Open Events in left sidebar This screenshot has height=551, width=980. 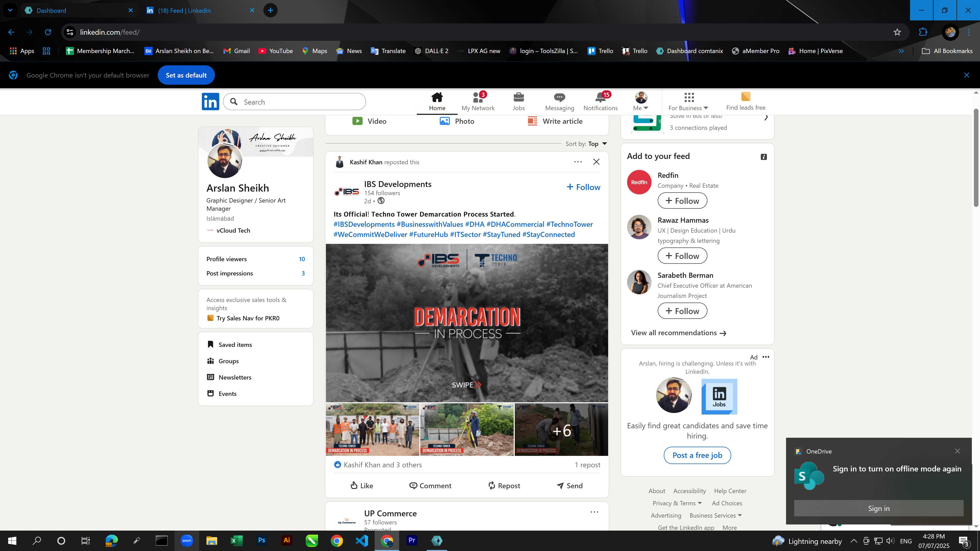pyautogui.click(x=222, y=394)
